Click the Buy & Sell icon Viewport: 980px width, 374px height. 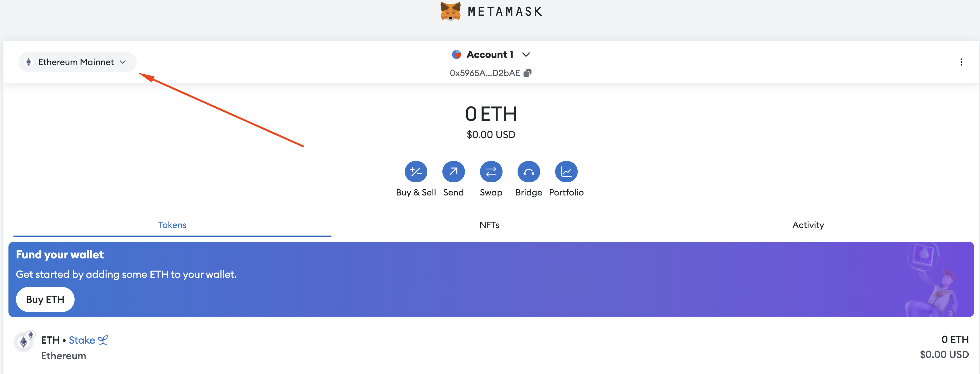[415, 172]
